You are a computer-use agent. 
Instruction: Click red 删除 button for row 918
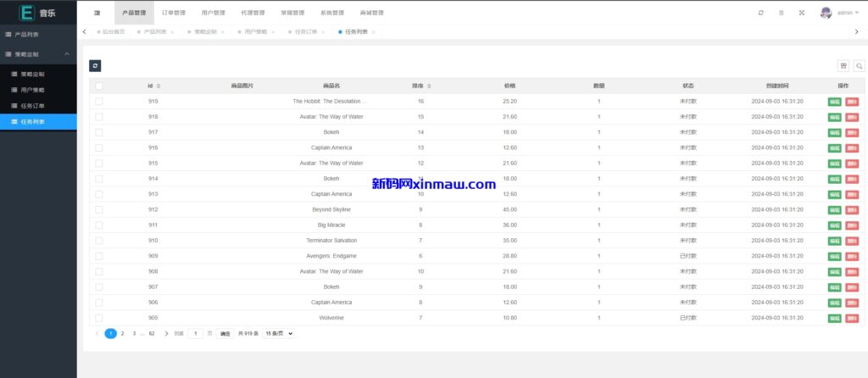[851, 117]
